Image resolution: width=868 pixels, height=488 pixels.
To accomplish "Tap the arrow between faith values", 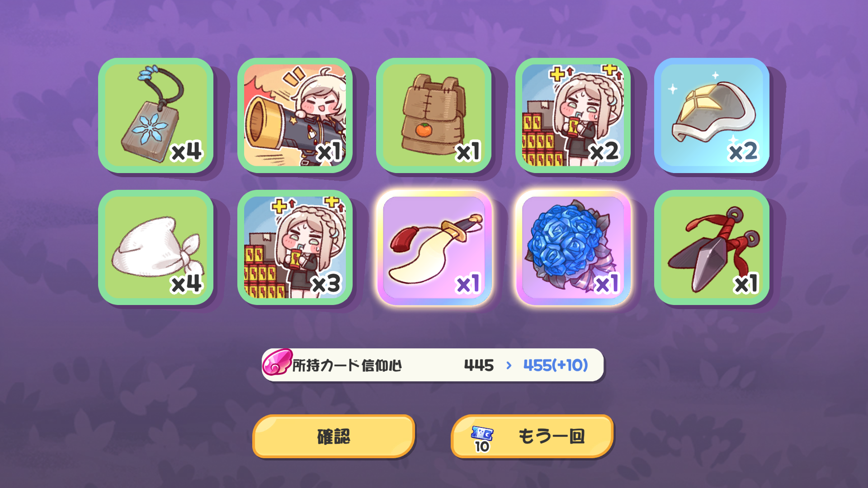I will [x=509, y=365].
